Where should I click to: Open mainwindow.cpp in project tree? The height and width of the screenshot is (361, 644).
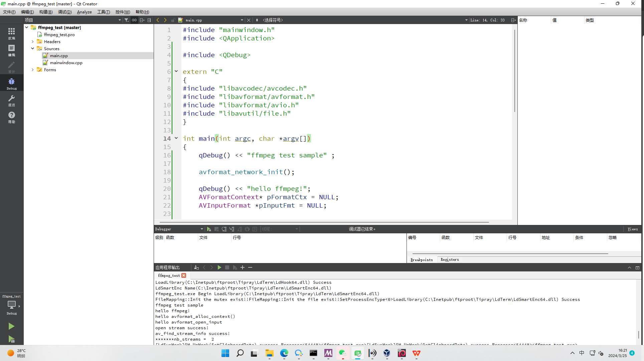pos(66,63)
